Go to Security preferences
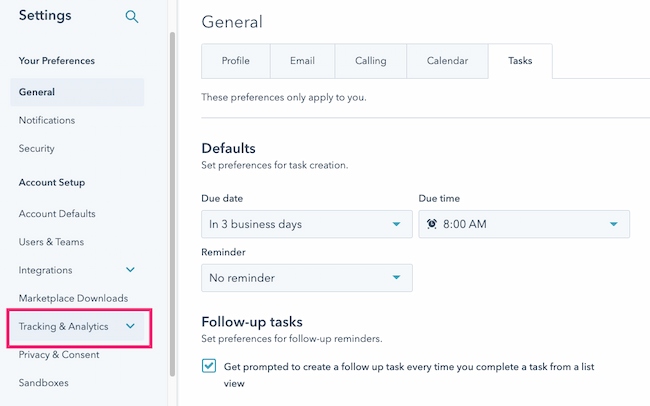 coord(37,148)
